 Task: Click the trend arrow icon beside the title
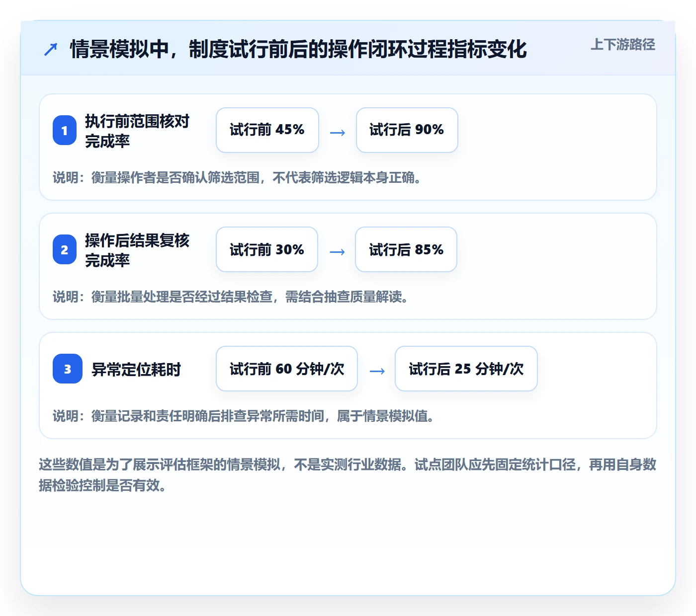click(51, 49)
